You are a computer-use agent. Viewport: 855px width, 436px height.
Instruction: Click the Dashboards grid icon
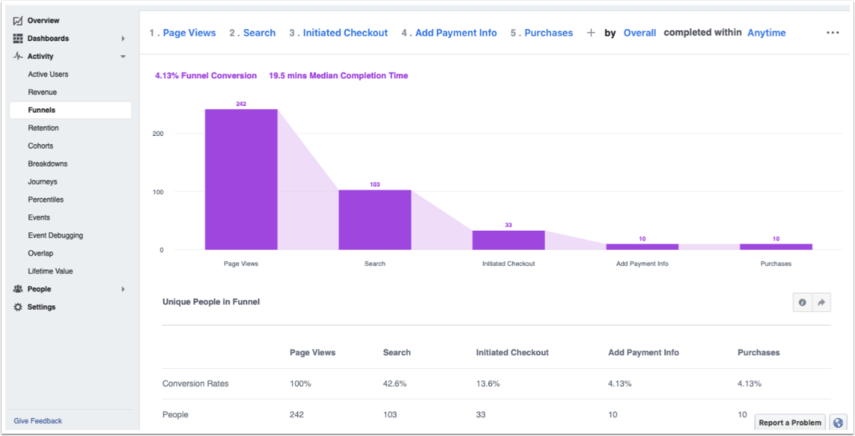18,38
